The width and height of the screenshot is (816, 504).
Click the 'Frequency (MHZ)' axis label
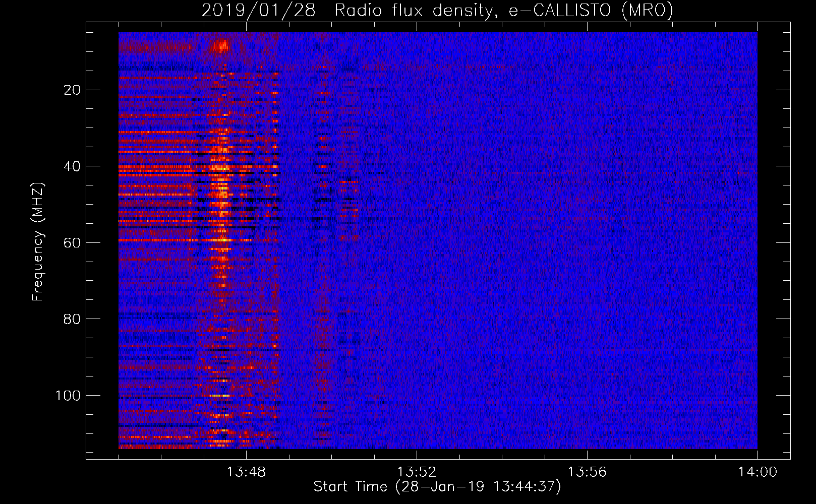click(38, 242)
